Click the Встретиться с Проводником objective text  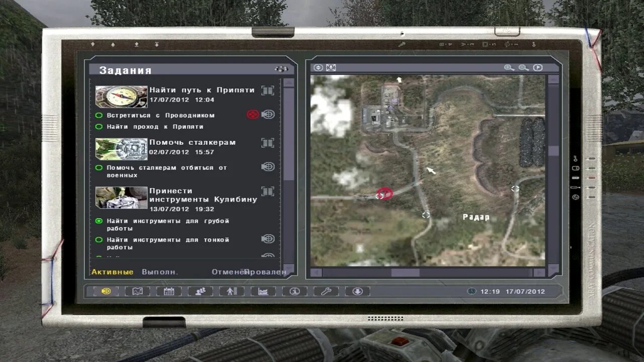tap(160, 115)
